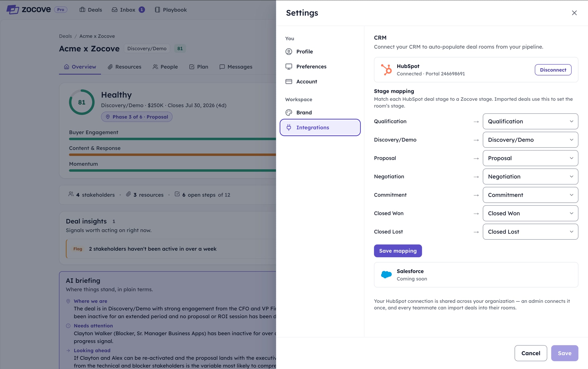The height and width of the screenshot is (369, 588).
Task: Click the Looking ahead arrow icon
Action: click(x=68, y=350)
